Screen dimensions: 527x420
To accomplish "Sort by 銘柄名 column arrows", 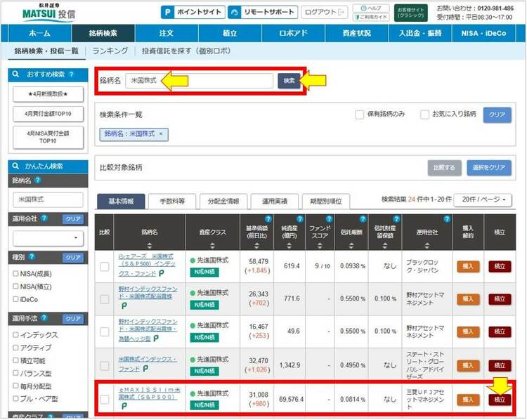I will coord(150,246).
